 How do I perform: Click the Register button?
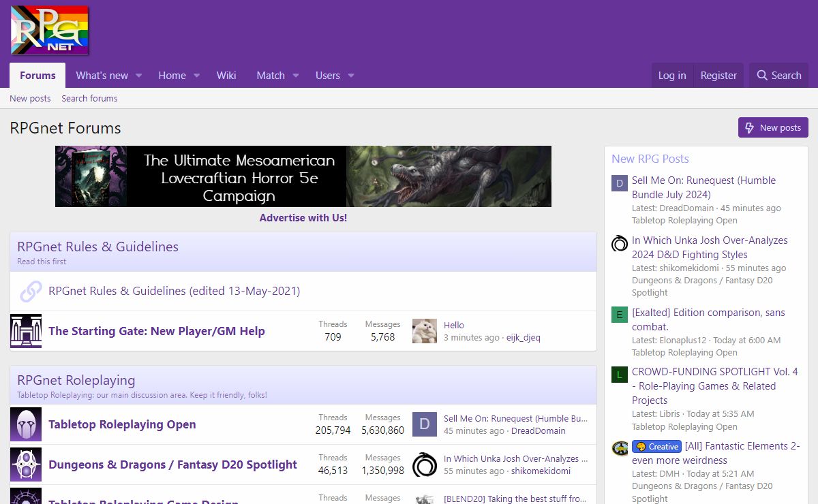[x=718, y=76]
